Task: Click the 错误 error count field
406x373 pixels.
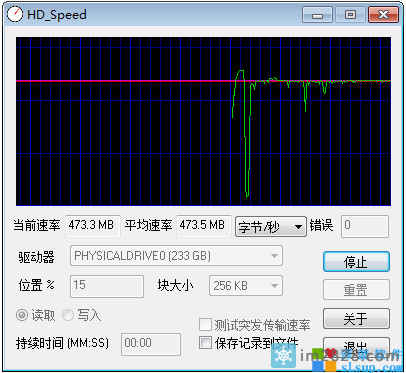Action: 365,226
